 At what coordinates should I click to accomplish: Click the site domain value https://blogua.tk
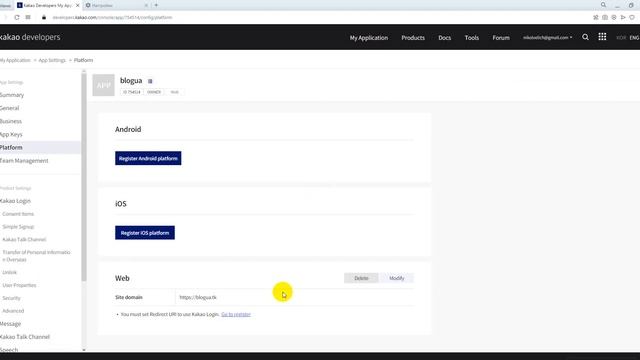pyautogui.click(x=198, y=297)
